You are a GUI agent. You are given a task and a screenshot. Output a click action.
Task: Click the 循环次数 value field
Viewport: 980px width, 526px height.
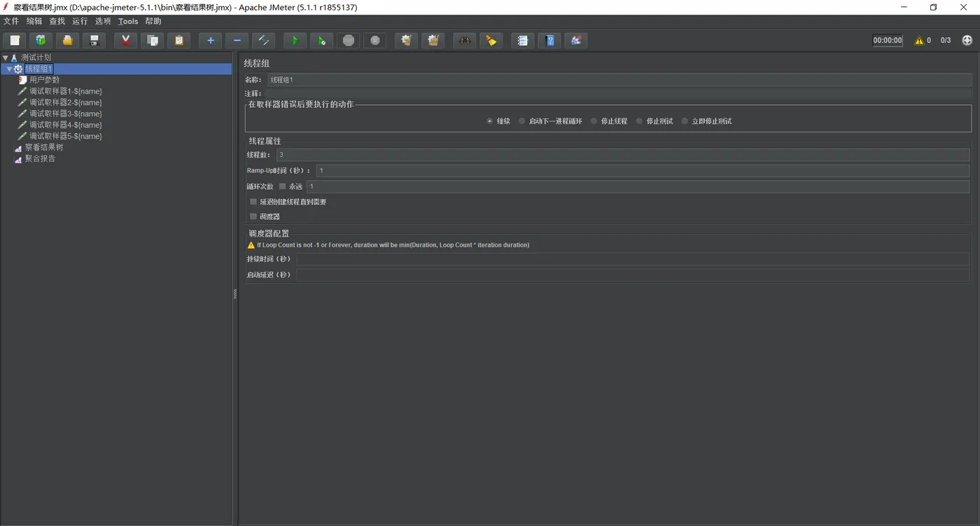[x=638, y=186]
